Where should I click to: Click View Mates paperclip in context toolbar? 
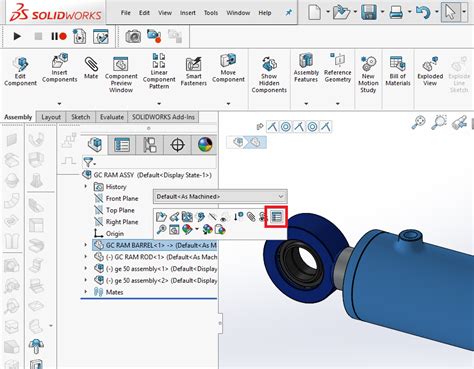click(251, 217)
